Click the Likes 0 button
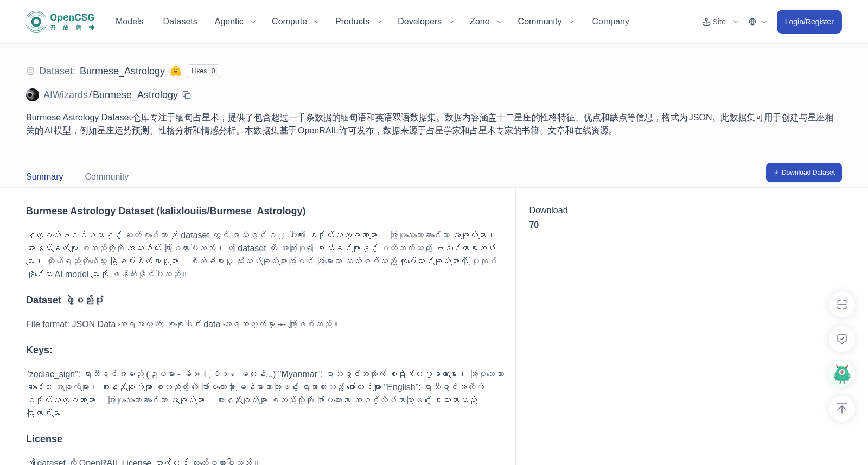 click(x=203, y=71)
